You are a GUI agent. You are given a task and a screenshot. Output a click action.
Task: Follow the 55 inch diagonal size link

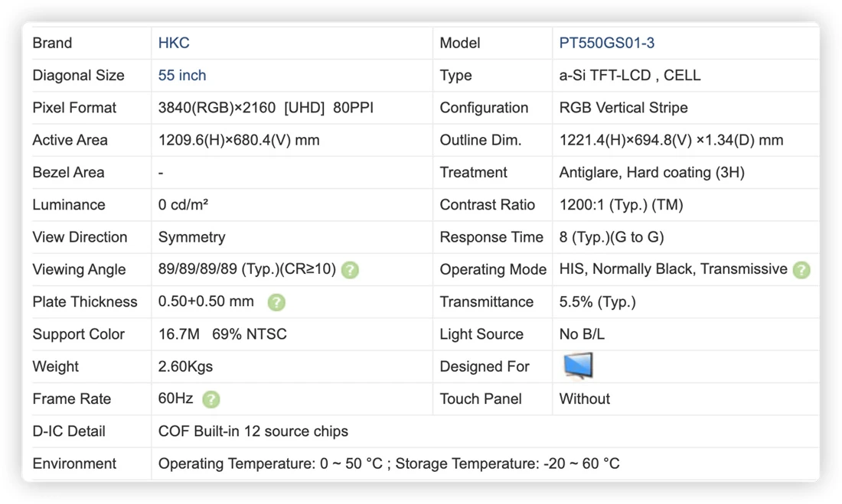click(x=182, y=75)
